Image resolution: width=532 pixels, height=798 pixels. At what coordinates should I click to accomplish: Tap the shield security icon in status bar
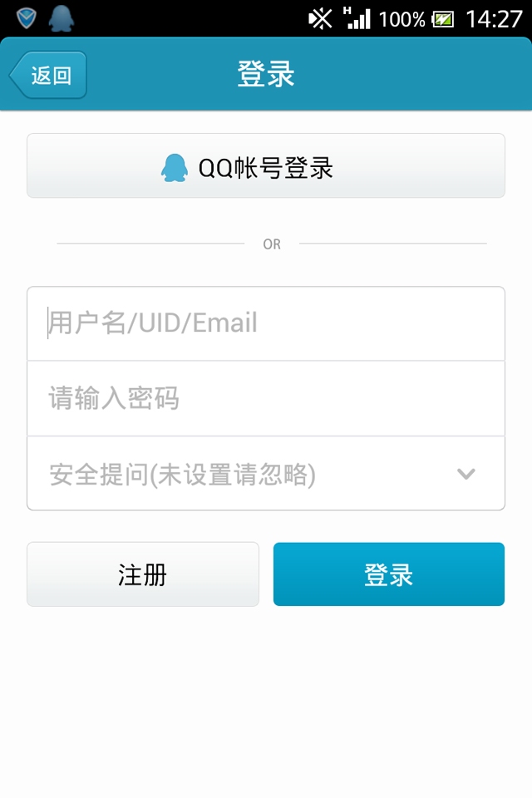coord(26,19)
